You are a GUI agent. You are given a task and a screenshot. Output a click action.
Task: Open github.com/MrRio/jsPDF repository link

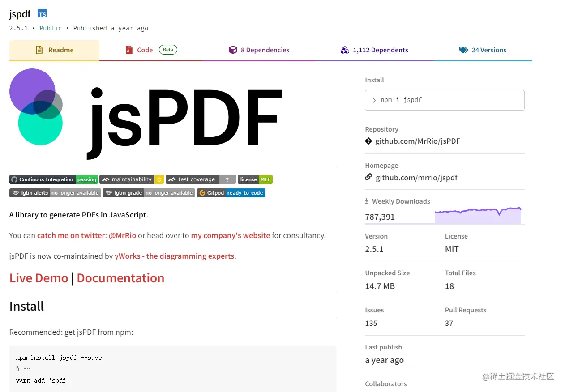(418, 141)
